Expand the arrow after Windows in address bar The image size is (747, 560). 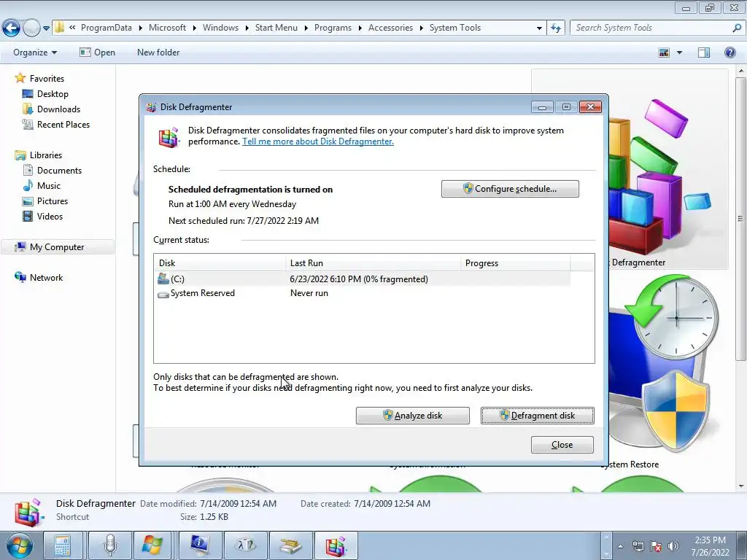[x=247, y=28]
